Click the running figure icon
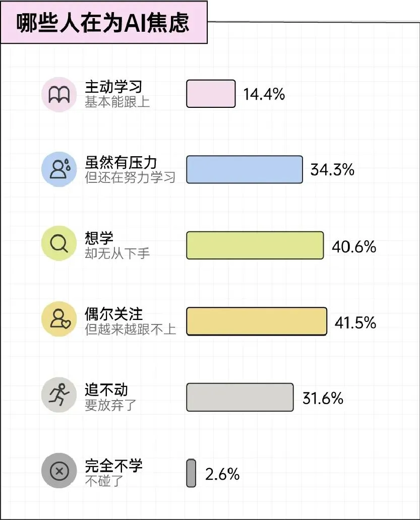 click(x=59, y=395)
